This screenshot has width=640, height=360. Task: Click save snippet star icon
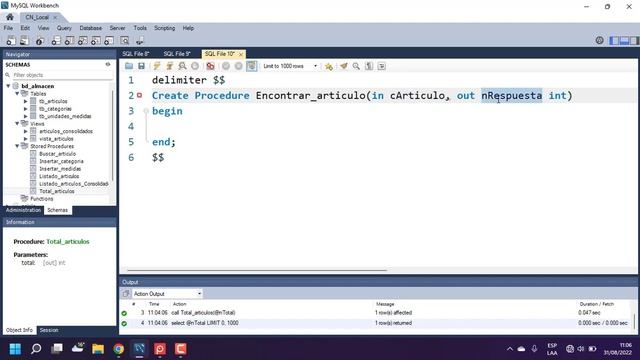(x=329, y=66)
